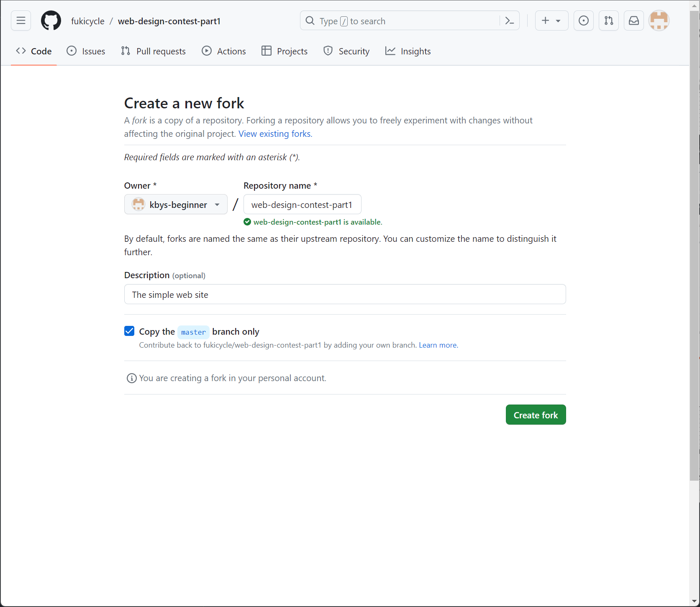Image resolution: width=700 pixels, height=607 pixels.
Task: Open pull requests from the header icon
Action: tap(608, 20)
